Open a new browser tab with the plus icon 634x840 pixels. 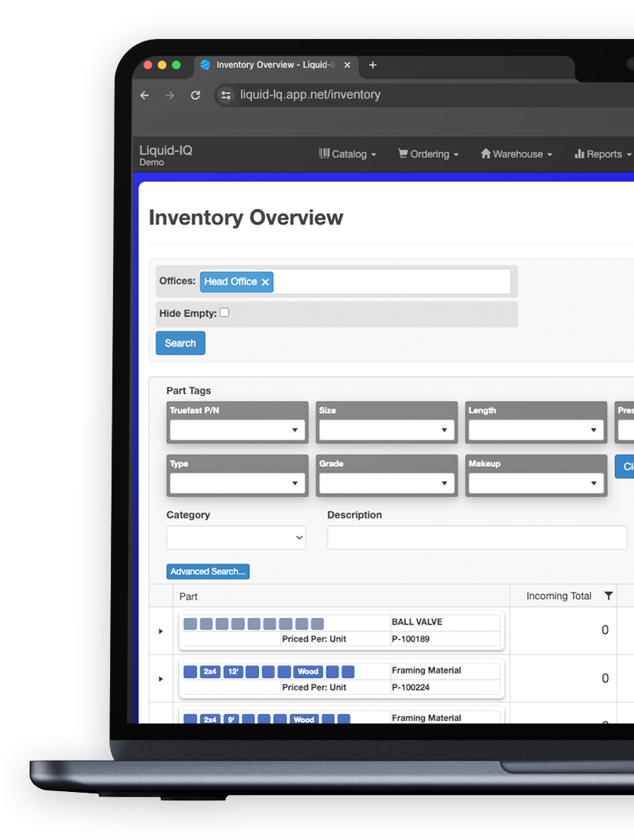click(373, 65)
